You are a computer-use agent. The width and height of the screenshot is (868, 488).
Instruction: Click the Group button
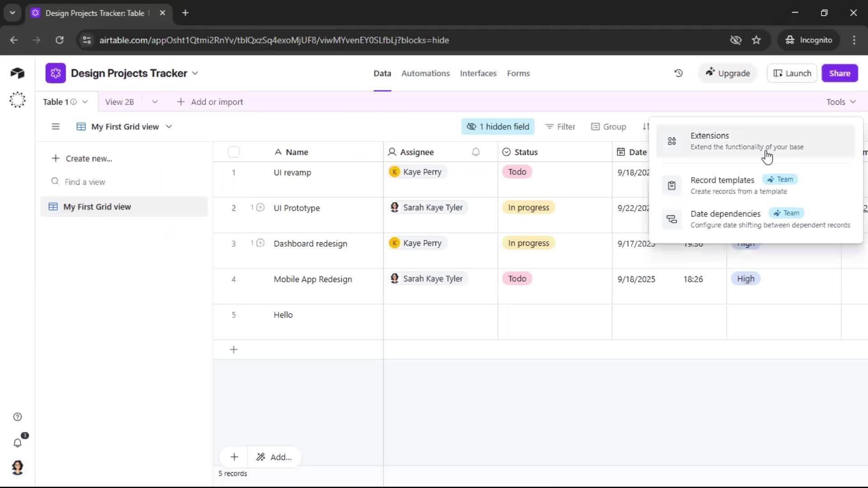click(609, 127)
